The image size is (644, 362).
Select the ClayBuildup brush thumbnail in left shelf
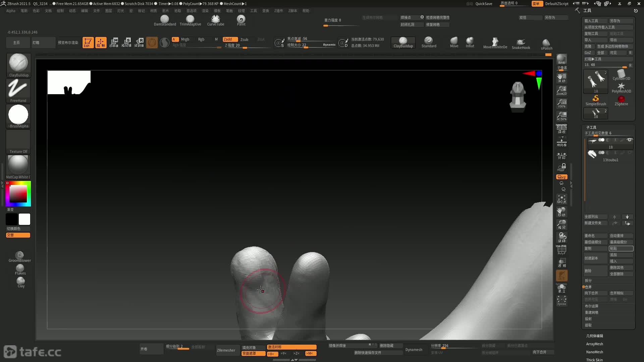18,65
